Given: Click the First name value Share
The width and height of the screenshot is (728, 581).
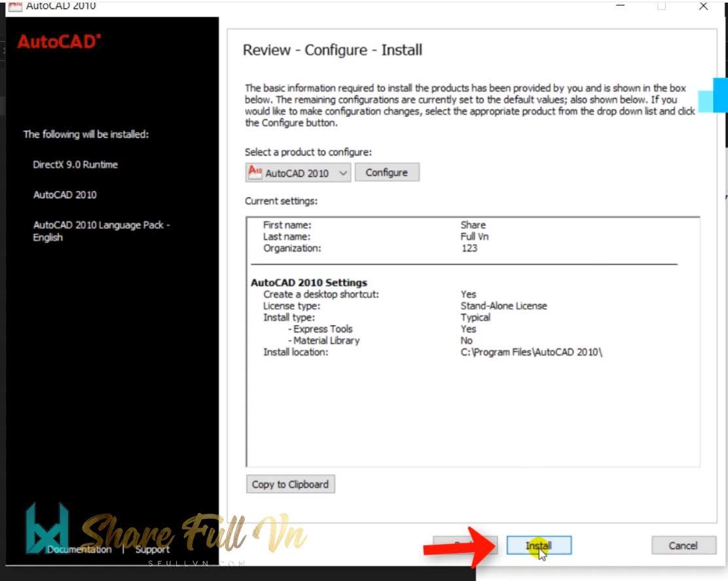Looking at the screenshot, I should (473, 225).
